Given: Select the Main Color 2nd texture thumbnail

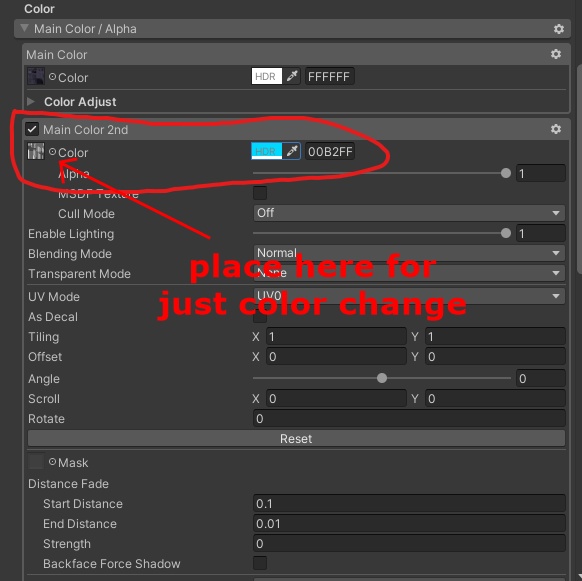Looking at the screenshot, I should tap(36, 151).
